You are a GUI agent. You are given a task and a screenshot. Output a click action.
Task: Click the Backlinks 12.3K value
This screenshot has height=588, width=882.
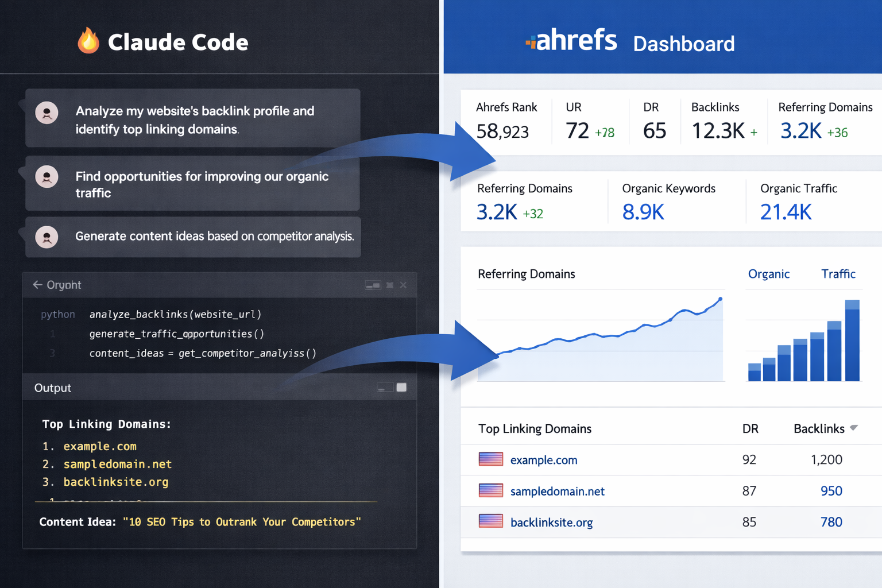pyautogui.click(x=718, y=131)
